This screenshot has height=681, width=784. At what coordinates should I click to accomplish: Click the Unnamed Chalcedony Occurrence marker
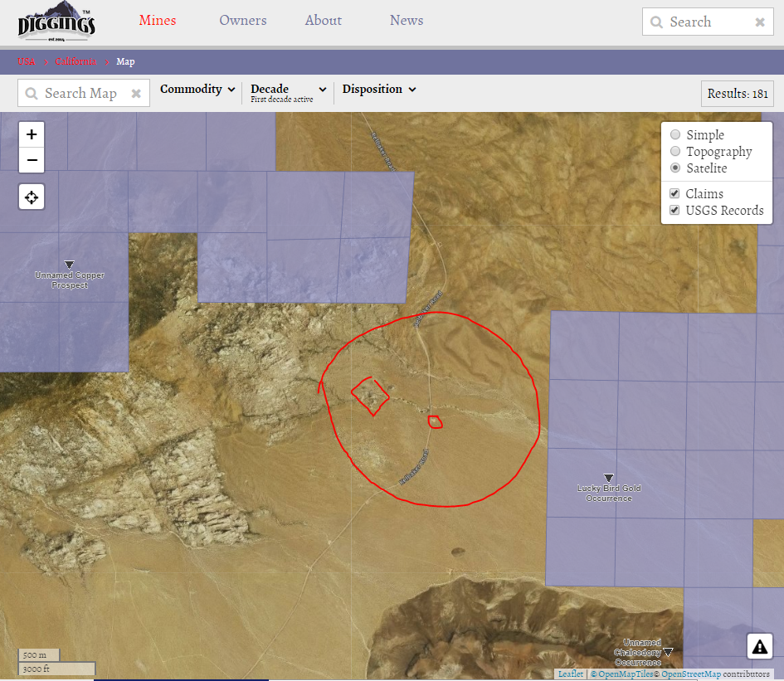pyautogui.click(x=668, y=652)
